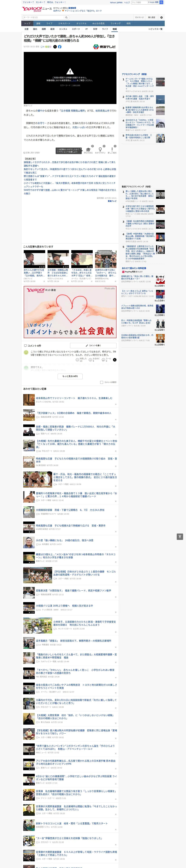Image resolution: width=186 pixels, height=868 pixels.
Task: Share the article on Facebook
Action: [60, 47]
